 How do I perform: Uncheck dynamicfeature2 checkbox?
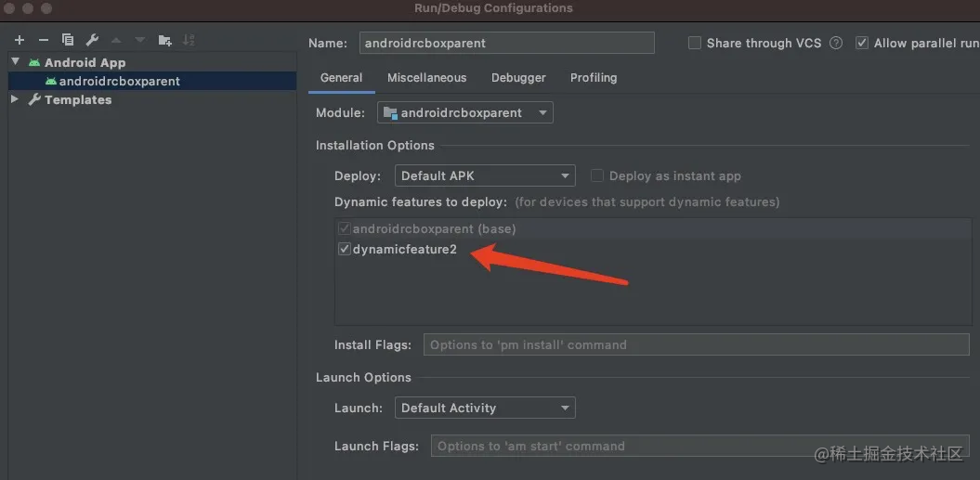point(344,249)
